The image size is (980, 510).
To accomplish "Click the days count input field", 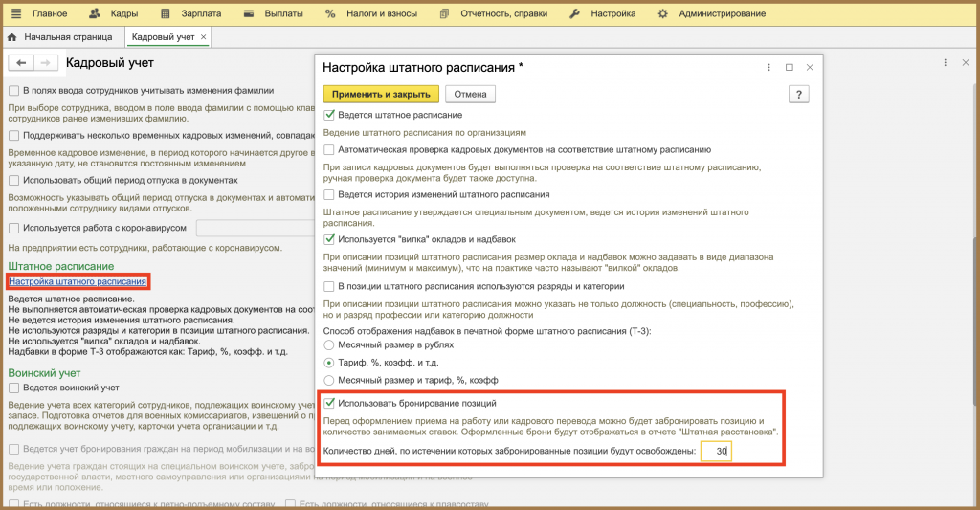I will pyautogui.click(x=716, y=451).
